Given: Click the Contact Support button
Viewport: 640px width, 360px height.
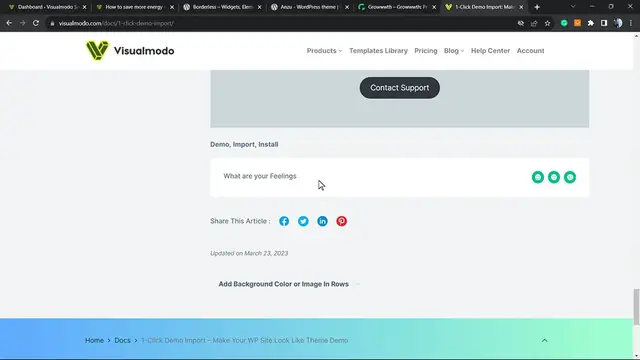Looking at the screenshot, I should coord(400,88).
